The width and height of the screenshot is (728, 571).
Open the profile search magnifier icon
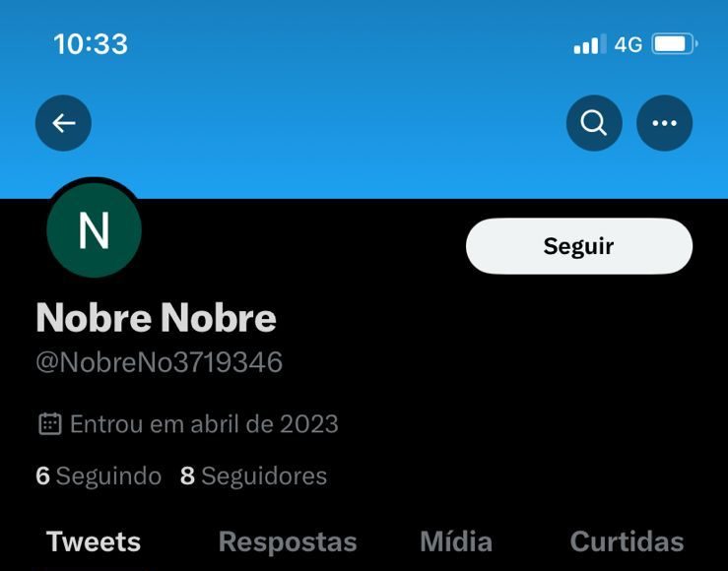coord(594,123)
